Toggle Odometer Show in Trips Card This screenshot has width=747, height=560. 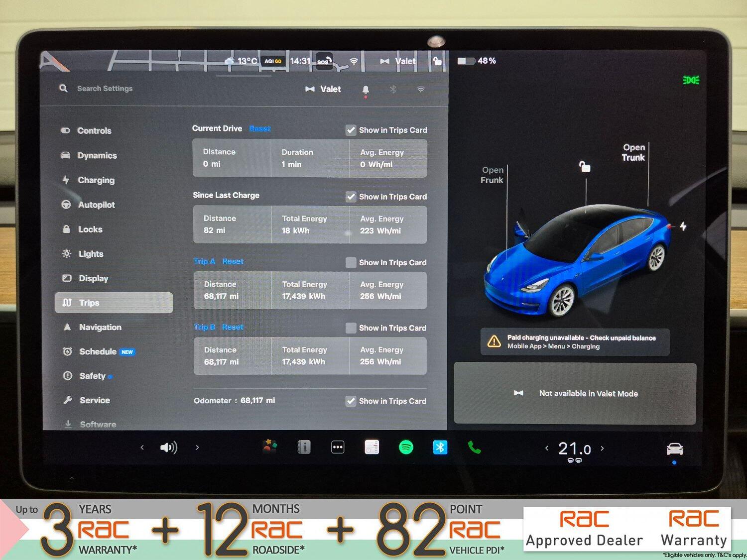tap(351, 401)
